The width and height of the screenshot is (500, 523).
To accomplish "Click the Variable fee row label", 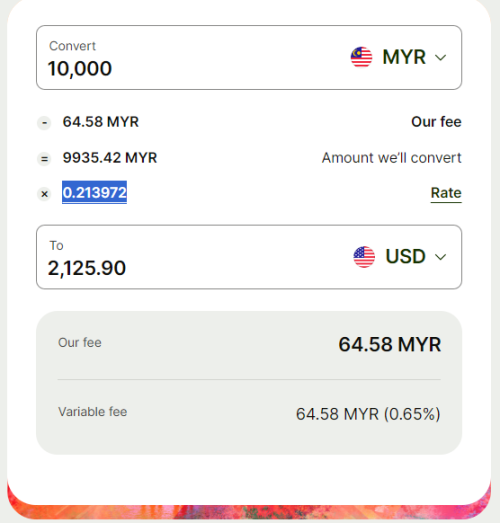I will (x=92, y=412).
